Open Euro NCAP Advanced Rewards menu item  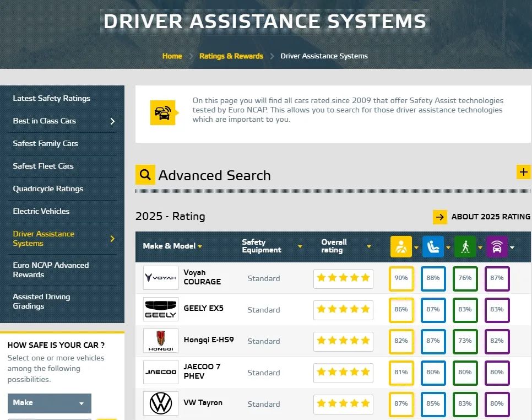point(51,270)
